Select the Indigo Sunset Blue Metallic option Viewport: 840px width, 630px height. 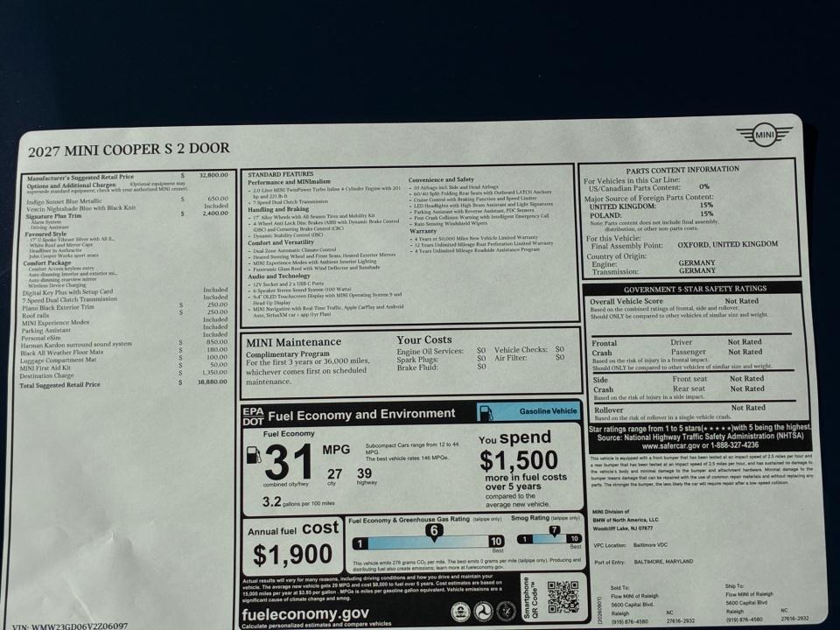pyautogui.click(x=64, y=201)
